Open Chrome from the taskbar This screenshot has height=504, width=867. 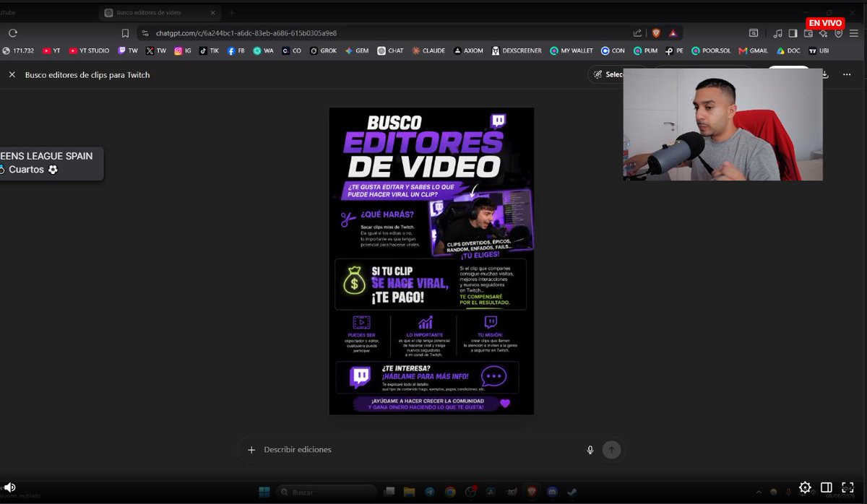(x=450, y=492)
